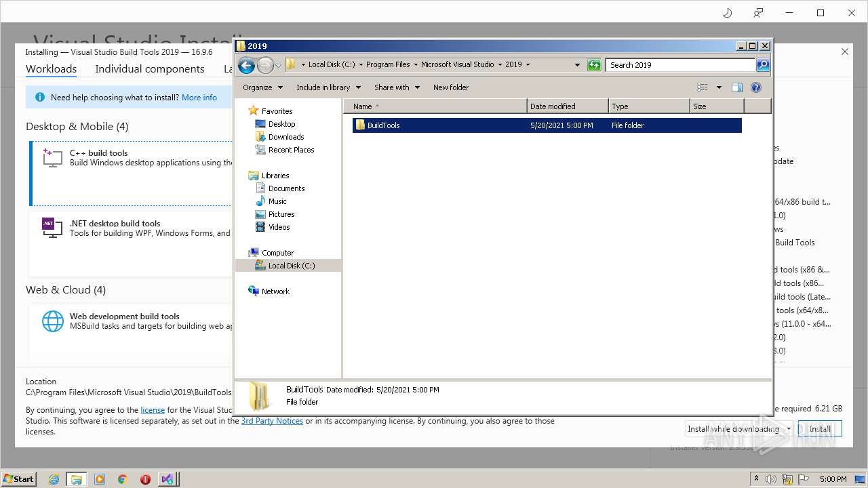Click Local Disk (C:) in address breadcrumb
This screenshot has width=868, height=488.
(332, 65)
